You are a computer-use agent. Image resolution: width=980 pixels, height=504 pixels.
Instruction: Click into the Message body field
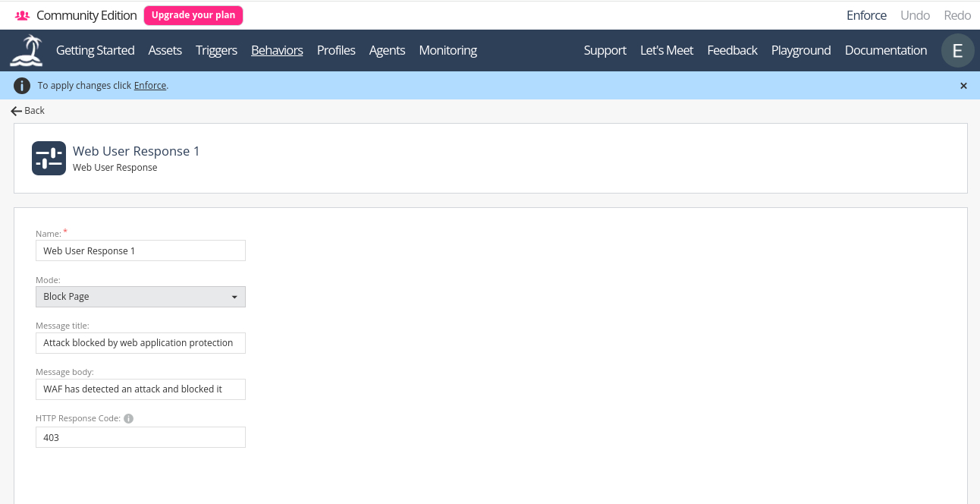(140, 389)
